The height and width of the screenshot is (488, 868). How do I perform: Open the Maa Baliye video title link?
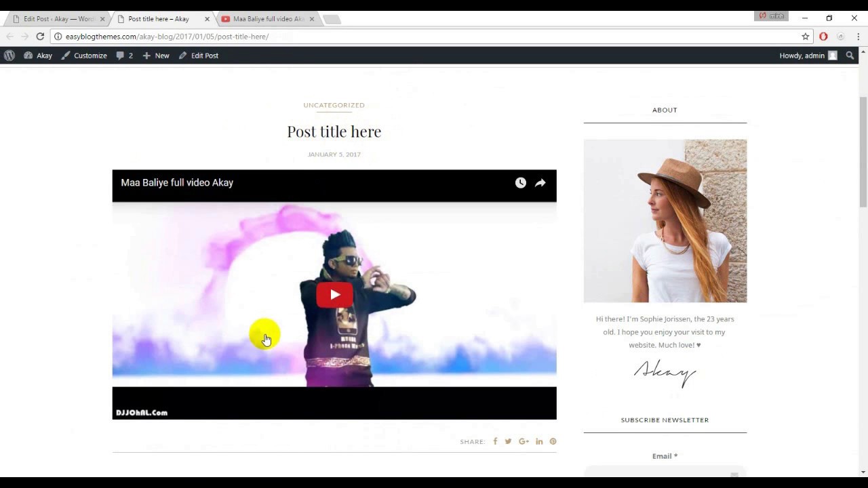tap(177, 182)
